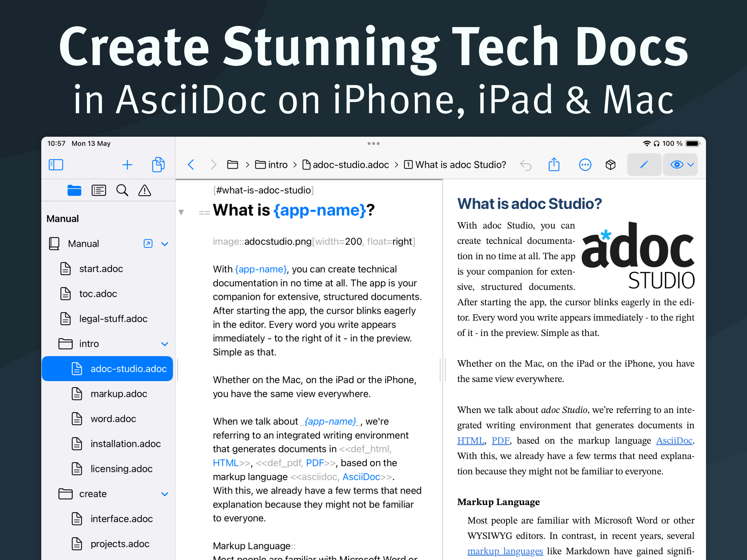Click the editor-preview divider handle
This screenshot has width=747, height=560.
tap(443, 370)
